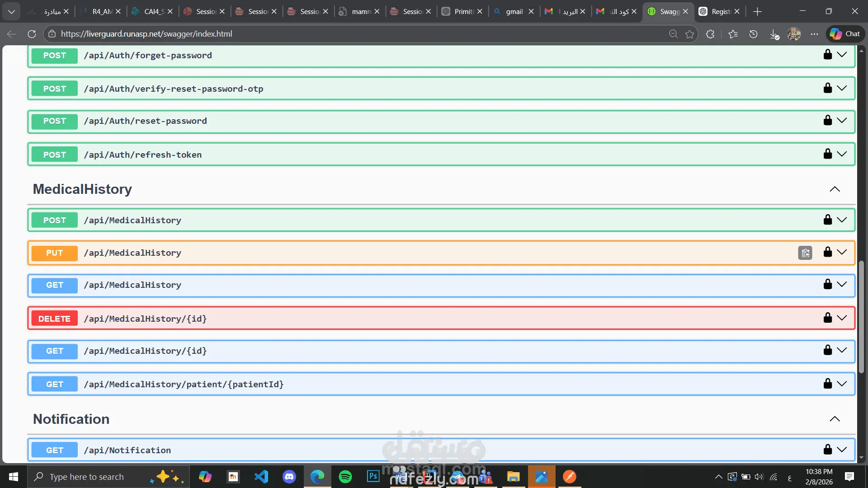The image size is (868, 488).
Task: Expand POST /api/Auth/reset-password chevron
Action: coord(842,120)
